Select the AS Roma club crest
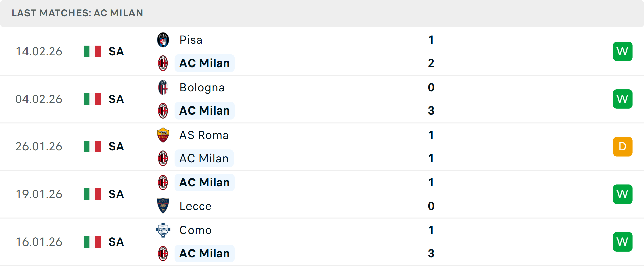The image size is (644, 266). pos(163,135)
